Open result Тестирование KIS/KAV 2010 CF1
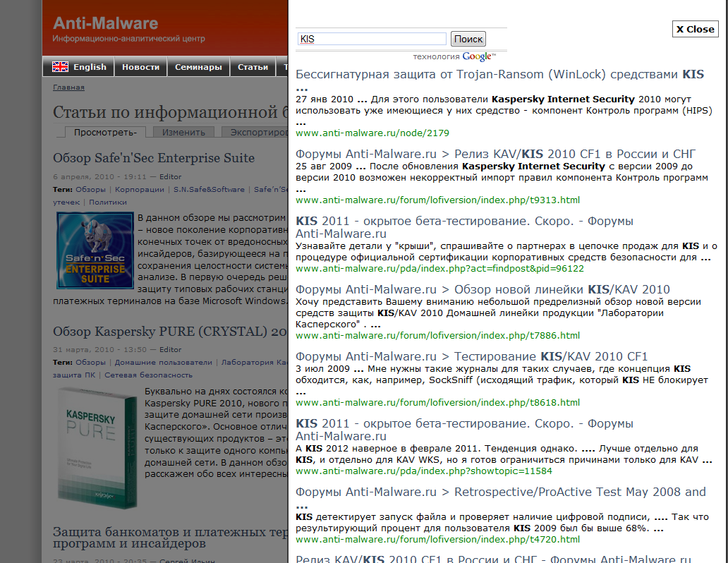 click(x=472, y=356)
